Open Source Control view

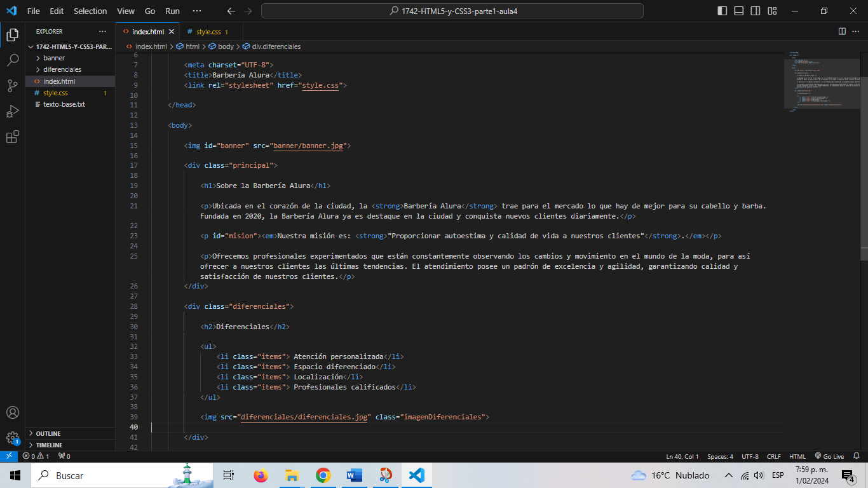pyautogui.click(x=12, y=86)
